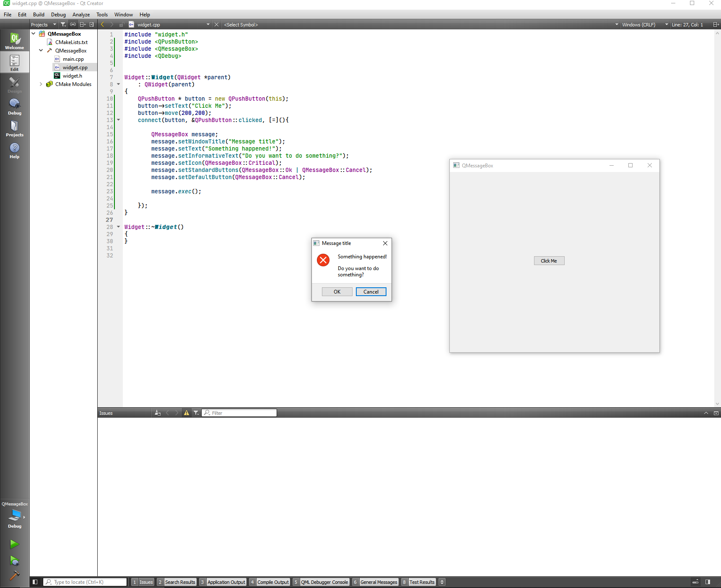Open Projects tree filter options

point(63,24)
